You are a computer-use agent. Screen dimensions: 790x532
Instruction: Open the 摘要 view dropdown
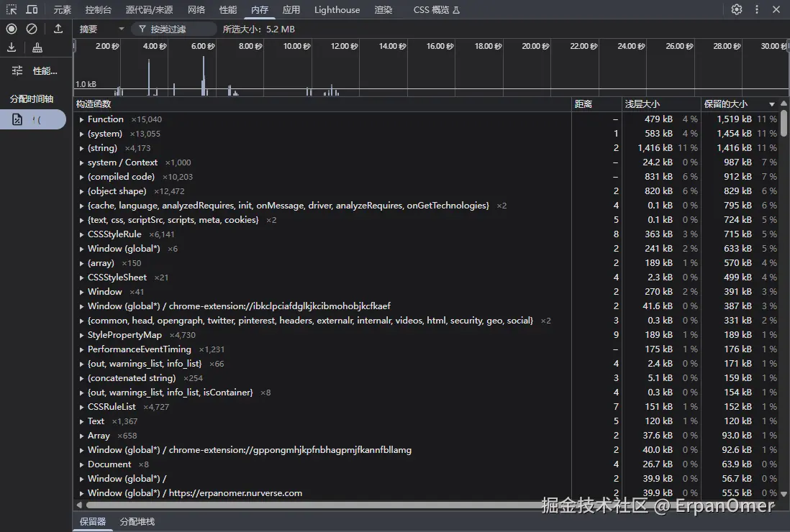click(101, 29)
